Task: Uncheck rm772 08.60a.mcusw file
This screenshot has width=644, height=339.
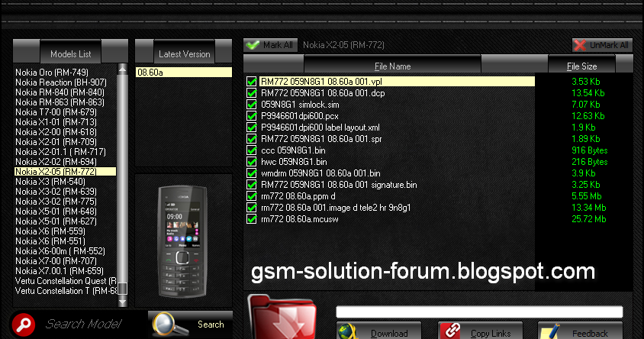Action: tap(251, 219)
